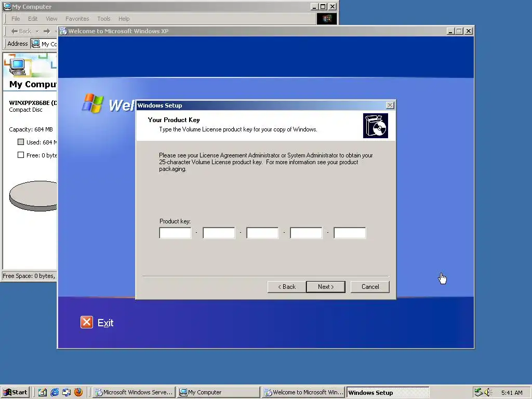Switch to Windows Setup taskbar button
The image size is (532, 399).
click(388, 392)
